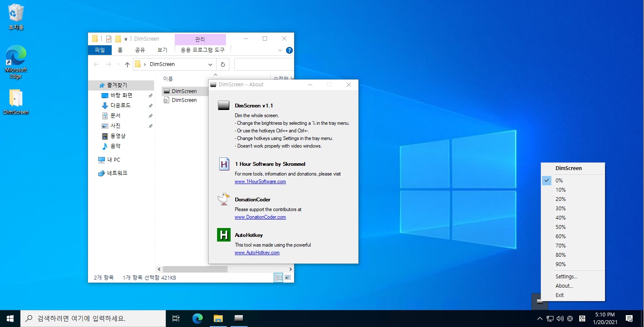Choose About... in the tray menu
Viewport: 644px width, 327px height.
(573, 286)
